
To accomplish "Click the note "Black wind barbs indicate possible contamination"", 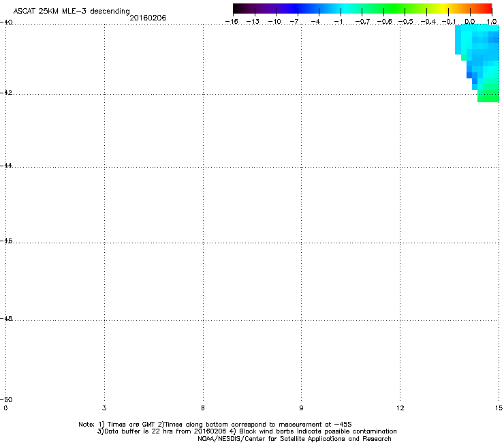I will [318, 431].
